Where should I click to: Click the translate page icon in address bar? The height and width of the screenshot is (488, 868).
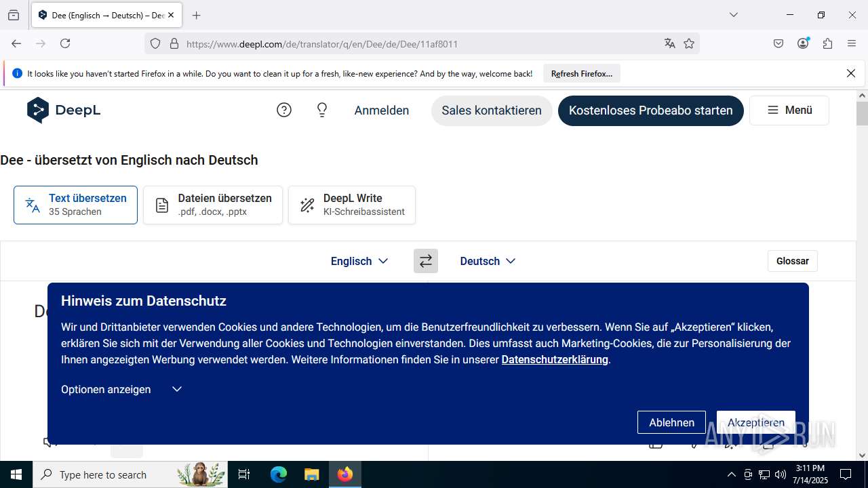click(x=670, y=43)
